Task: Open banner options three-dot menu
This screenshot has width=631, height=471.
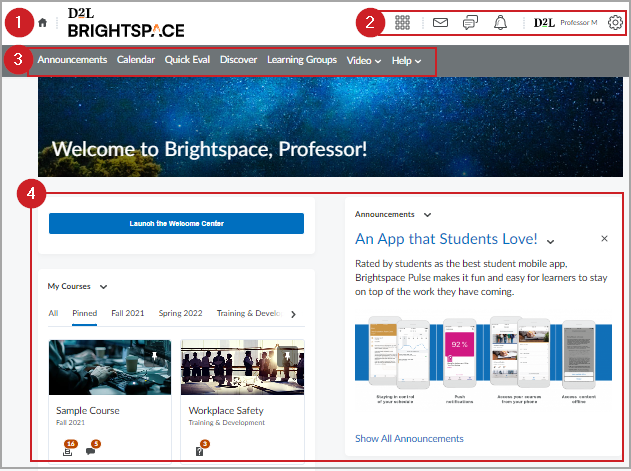Action: (597, 100)
